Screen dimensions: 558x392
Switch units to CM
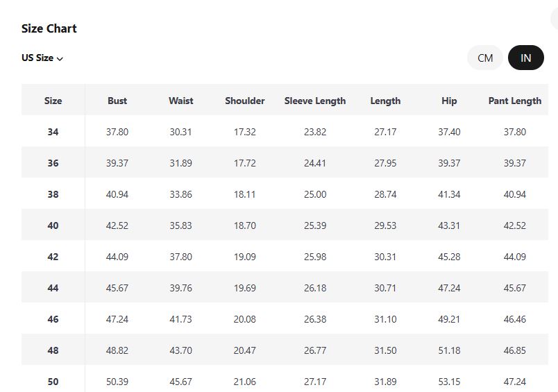[x=485, y=58]
